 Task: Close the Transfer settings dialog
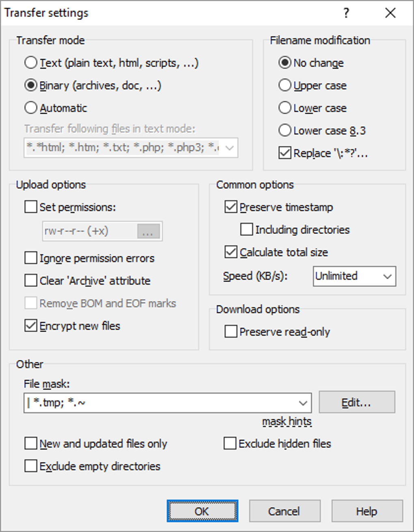click(x=390, y=13)
